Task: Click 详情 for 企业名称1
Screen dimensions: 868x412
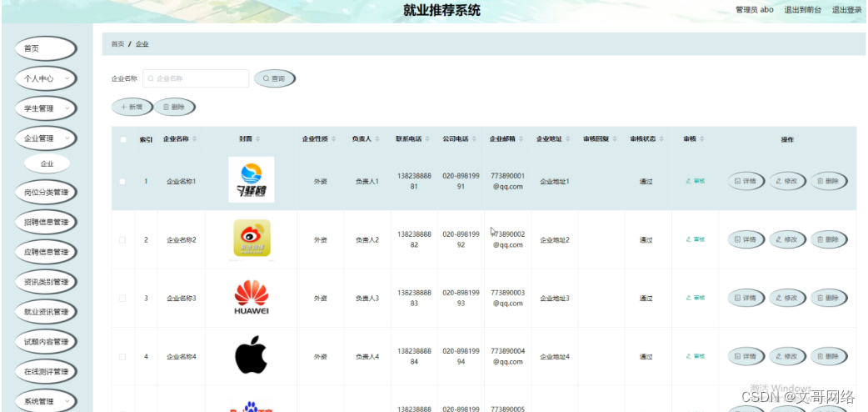Action: coord(746,181)
